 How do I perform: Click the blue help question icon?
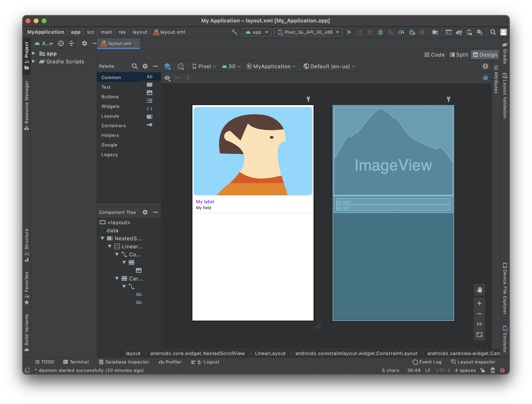[485, 78]
